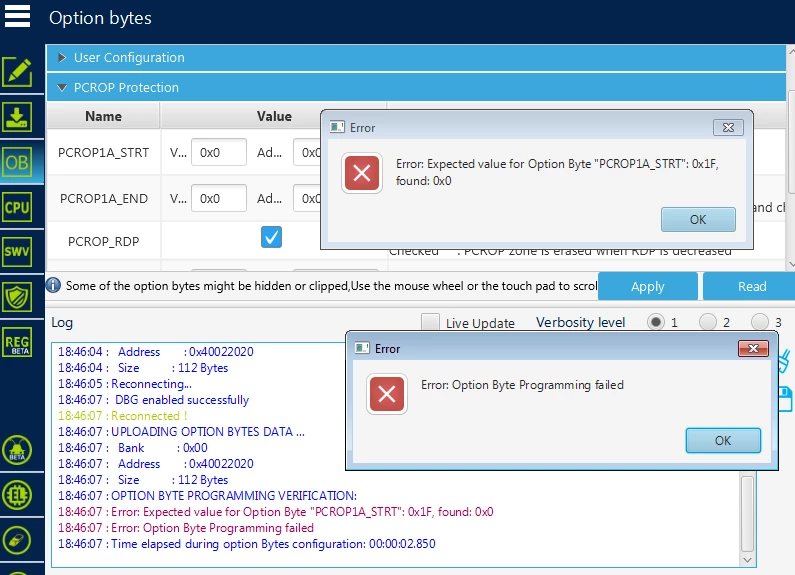This screenshot has height=575, width=795.
Task: Click OK in Option Byte Programming failed dialog
Action: point(723,441)
